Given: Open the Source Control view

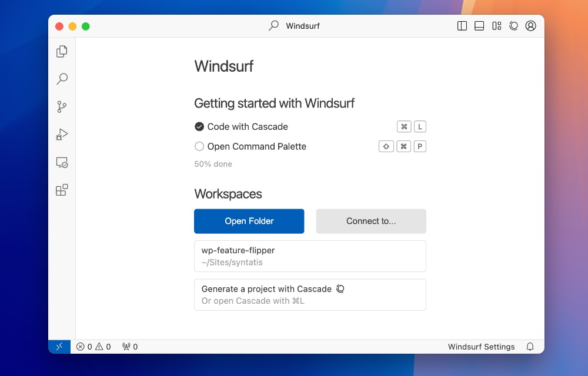Looking at the screenshot, I should click(x=62, y=107).
